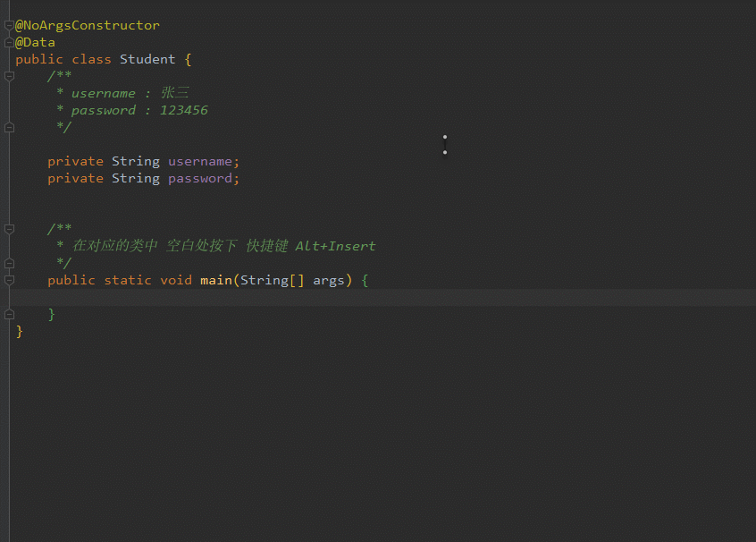756x542 pixels.
Task: Click the @NoArgsConstructor annotation text
Action: click(x=87, y=25)
